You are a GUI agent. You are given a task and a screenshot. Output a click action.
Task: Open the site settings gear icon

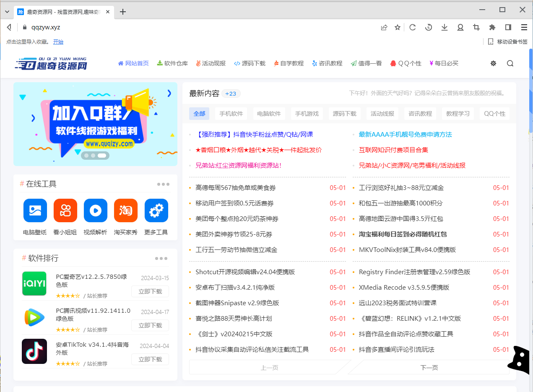pyautogui.click(x=493, y=63)
